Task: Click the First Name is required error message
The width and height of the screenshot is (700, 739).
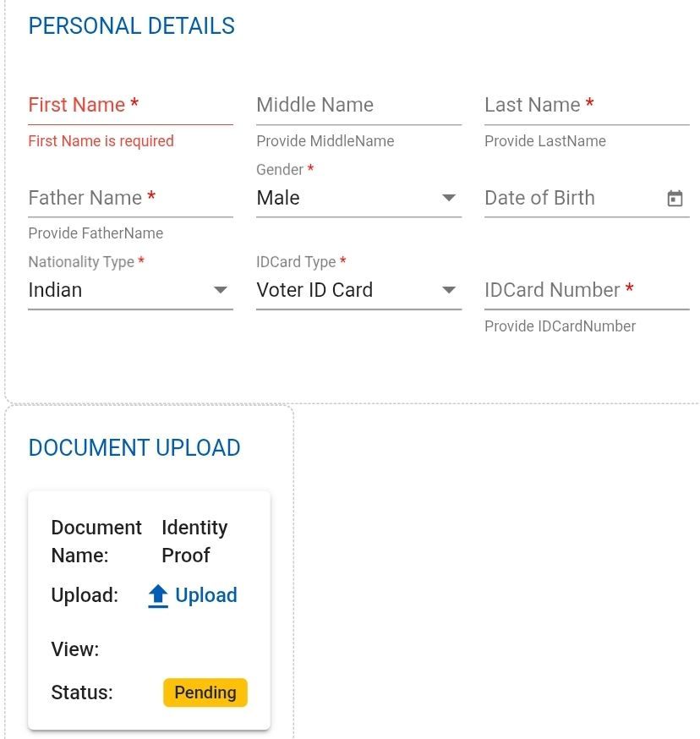Action: [x=101, y=141]
